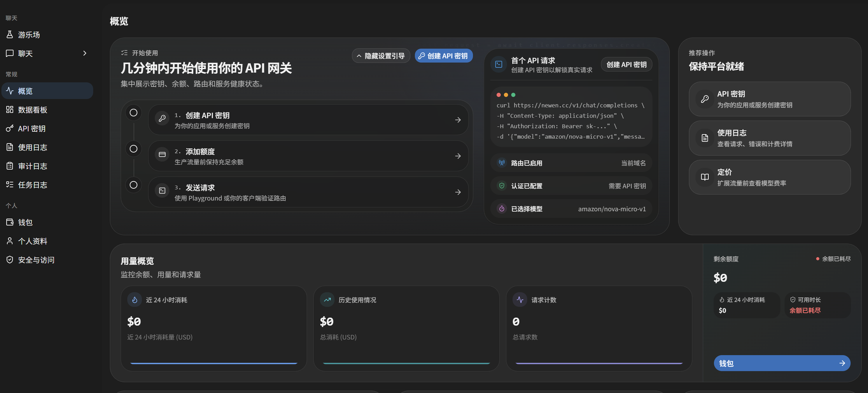Toggle the step 3 发送请求 circle
Screen dimensions: 868x393
(x=134, y=185)
